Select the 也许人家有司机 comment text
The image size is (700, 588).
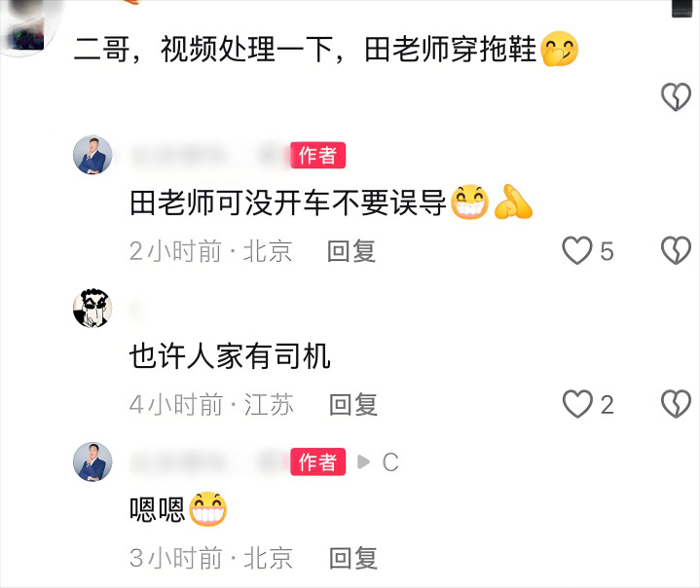point(230,356)
